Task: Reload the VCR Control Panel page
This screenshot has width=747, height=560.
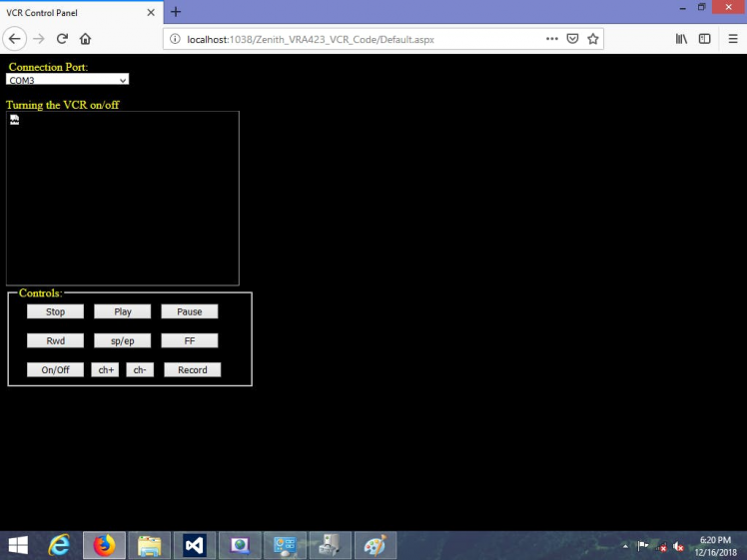Action: click(x=62, y=39)
